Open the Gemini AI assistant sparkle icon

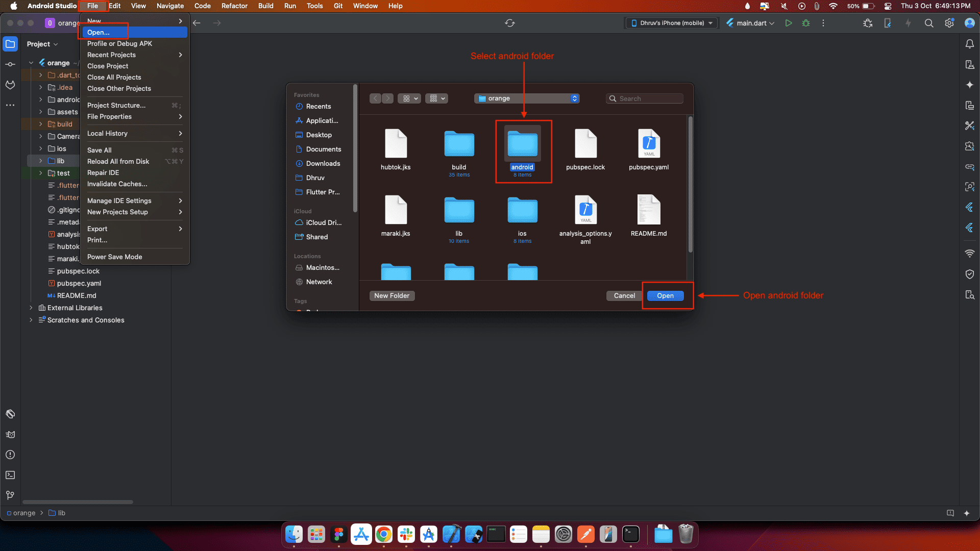click(x=970, y=85)
